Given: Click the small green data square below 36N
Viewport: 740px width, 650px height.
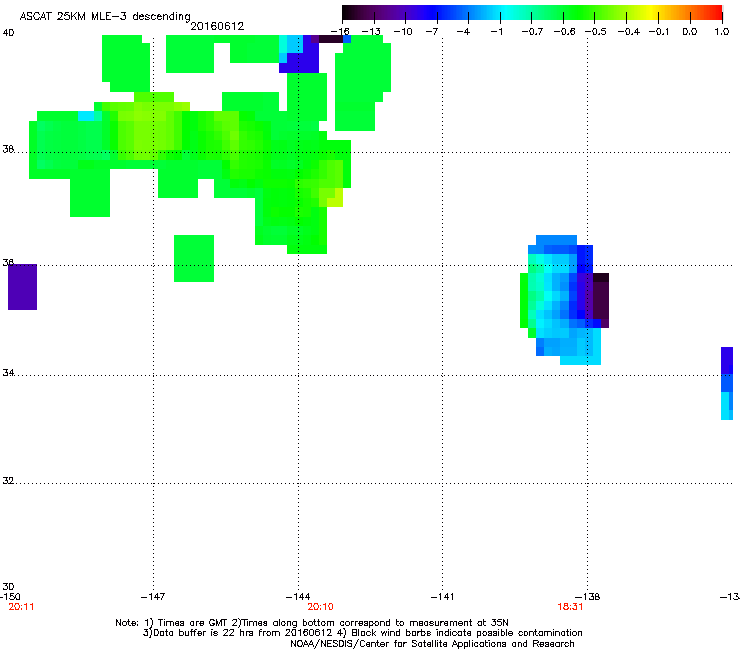Looking at the screenshot, I should click(x=194, y=258).
